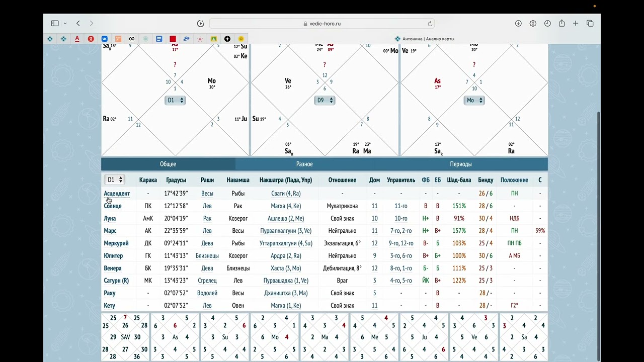Open the table D1 varga dropdown

tap(114, 179)
